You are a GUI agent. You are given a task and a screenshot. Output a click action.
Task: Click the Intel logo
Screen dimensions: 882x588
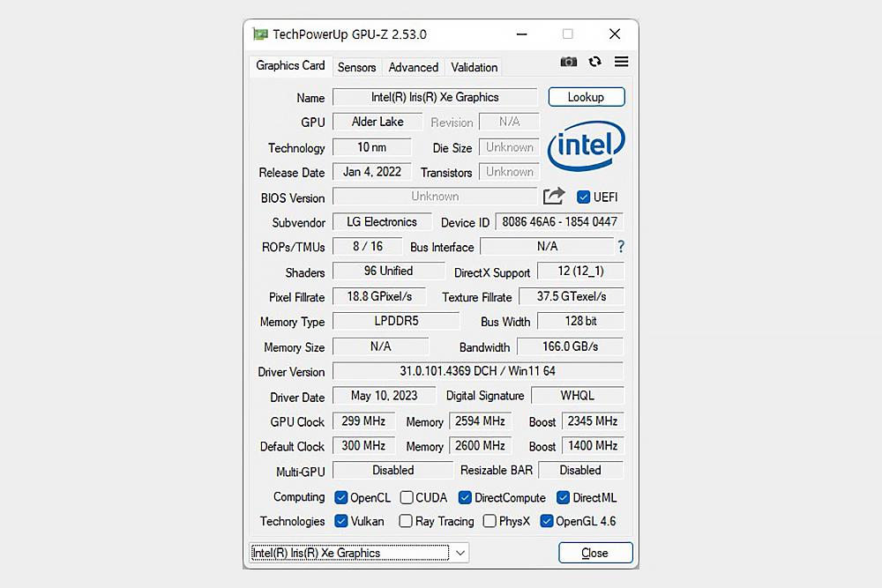pyautogui.click(x=586, y=145)
